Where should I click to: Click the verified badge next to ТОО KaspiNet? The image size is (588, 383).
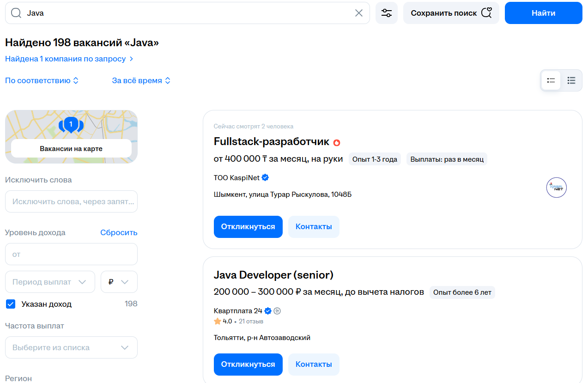pos(265,177)
